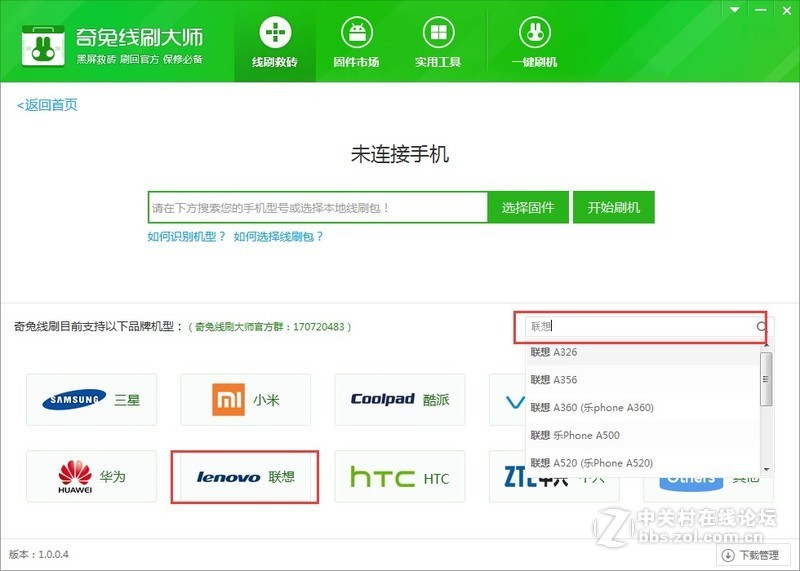The width and height of the screenshot is (800, 571).
Task: Click the suggestion list scroll-down arrow
Action: (x=766, y=469)
